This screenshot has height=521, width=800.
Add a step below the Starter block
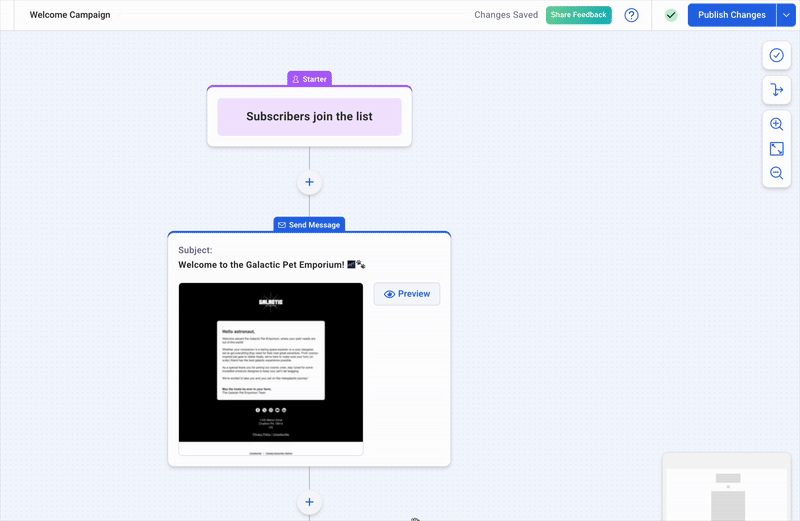point(309,182)
